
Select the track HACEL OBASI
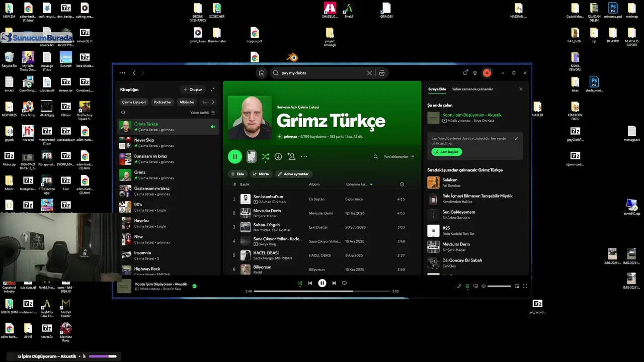coord(266,253)
